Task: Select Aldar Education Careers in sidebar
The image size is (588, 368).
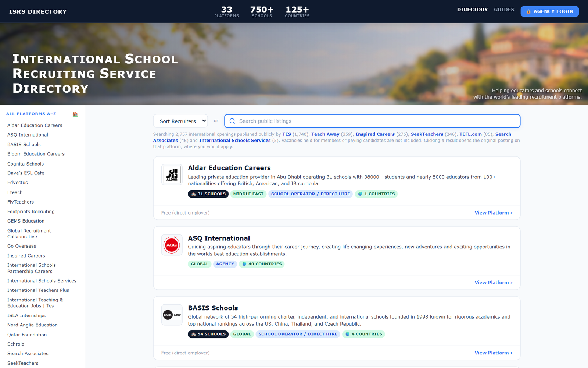Action: (35, 125)
